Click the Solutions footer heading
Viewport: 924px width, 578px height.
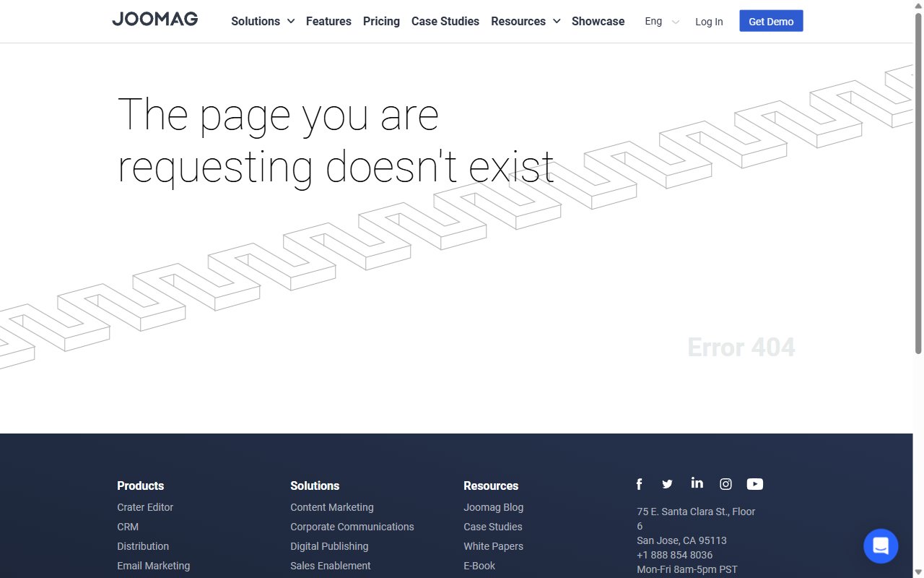pyautogui.click(x=315, y=486)
